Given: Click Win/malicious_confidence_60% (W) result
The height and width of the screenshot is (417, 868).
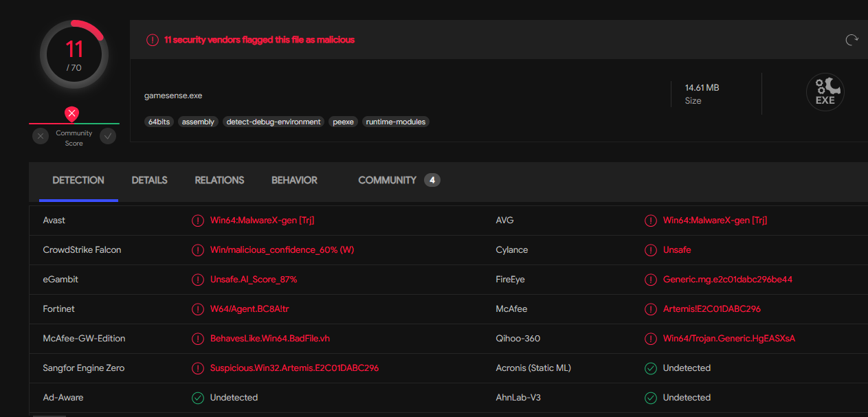Looking at the screenshot, I should pos(282,250).
